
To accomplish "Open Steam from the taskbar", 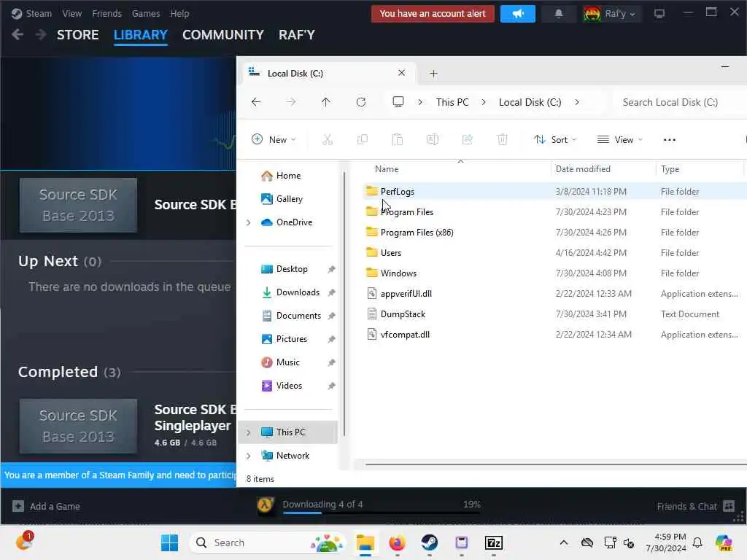I will 429,542.
